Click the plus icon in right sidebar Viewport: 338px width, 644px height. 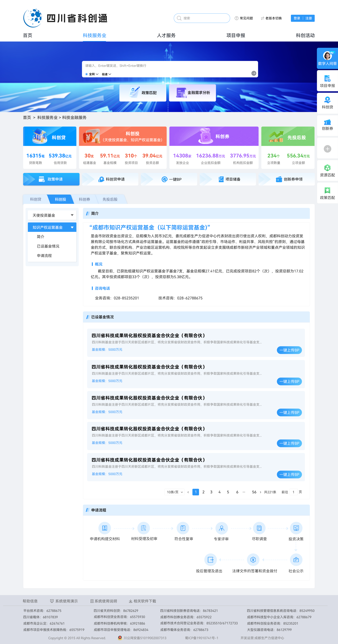(x=327, y=149)
